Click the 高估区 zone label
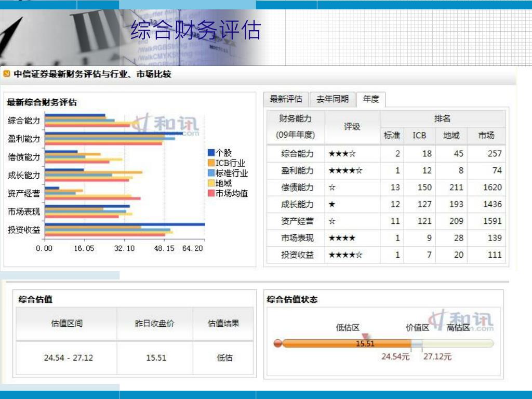The height and width of the screenshot is (399, 532). [x=458, y=327]
